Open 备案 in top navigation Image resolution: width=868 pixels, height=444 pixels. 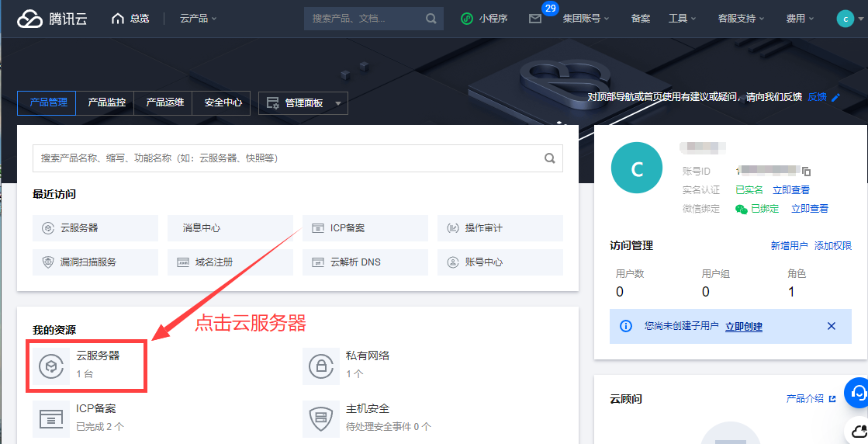tap(641, 19)
